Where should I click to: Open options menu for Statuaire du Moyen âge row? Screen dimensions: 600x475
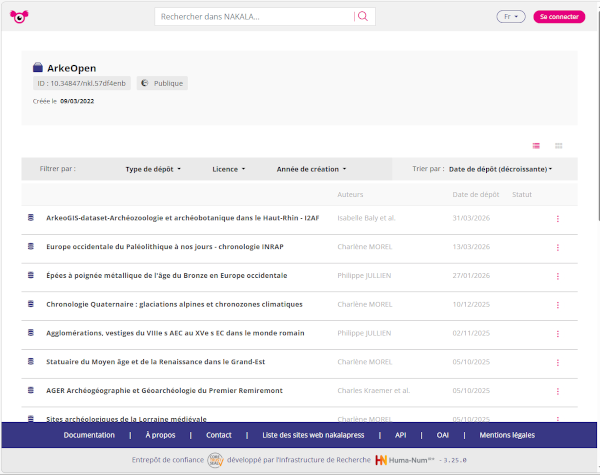point(558,362)
